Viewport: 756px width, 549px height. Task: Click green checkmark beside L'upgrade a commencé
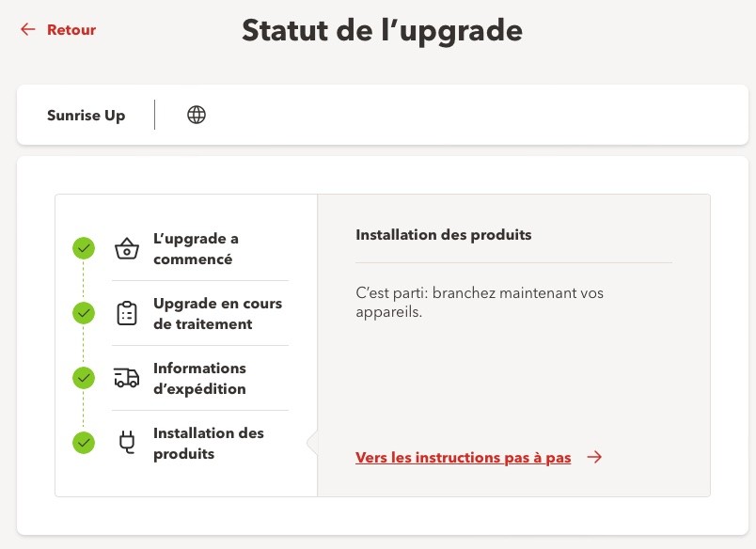84,248
